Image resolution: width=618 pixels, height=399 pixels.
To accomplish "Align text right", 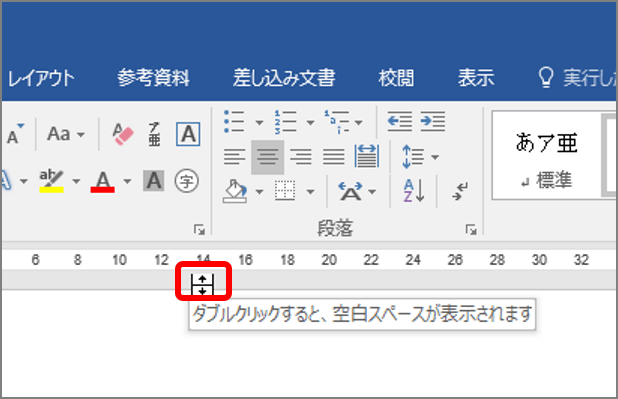I will coord(301,157).
